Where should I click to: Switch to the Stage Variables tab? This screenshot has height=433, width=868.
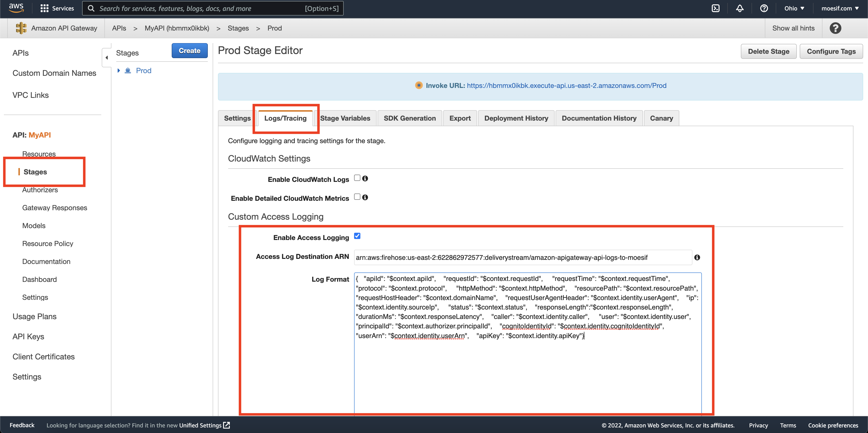click(x=346, y=118)
